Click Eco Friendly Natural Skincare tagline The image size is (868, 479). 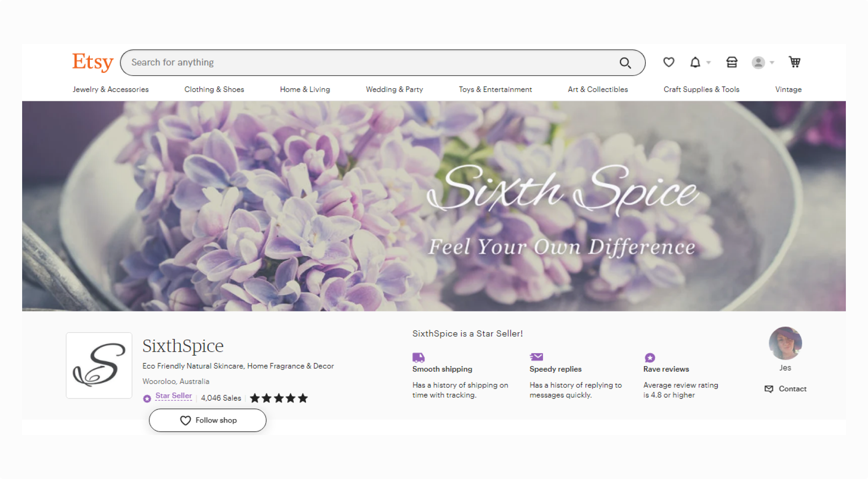pos(238,366)
